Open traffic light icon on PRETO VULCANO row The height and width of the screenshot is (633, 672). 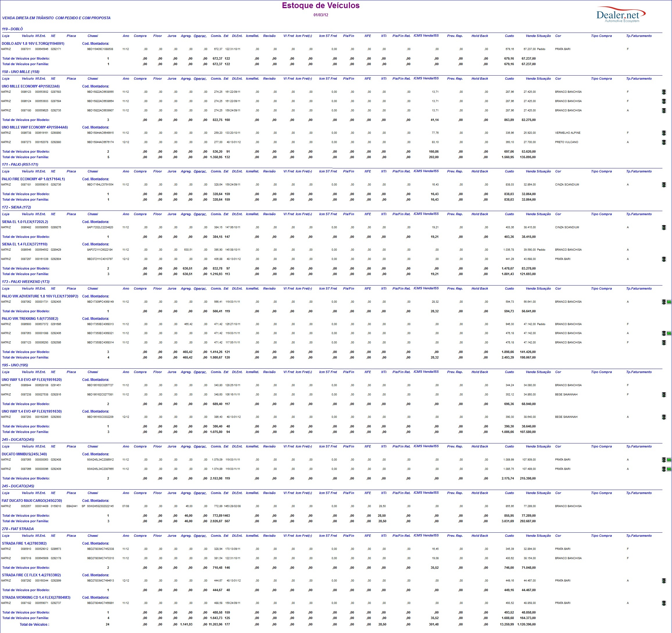pyautogui.click(x=664, y=142)
